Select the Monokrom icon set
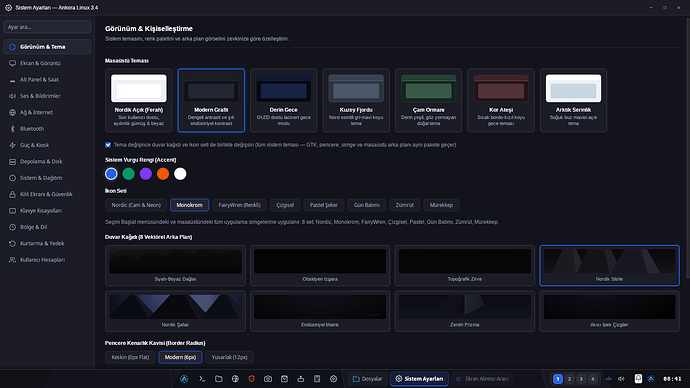Screen dimensions: 690x388 click(x=190, y=205)
